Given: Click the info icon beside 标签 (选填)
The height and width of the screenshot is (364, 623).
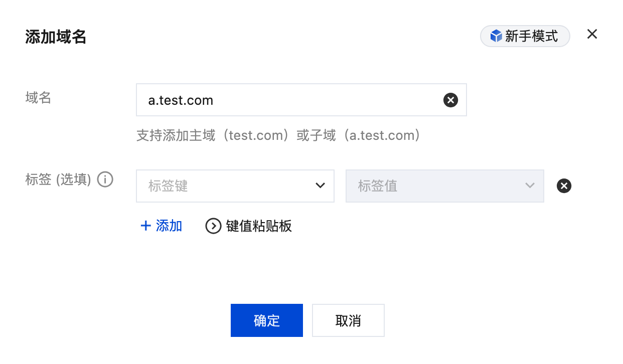Looking at the screenshot, I should [105, 179].
